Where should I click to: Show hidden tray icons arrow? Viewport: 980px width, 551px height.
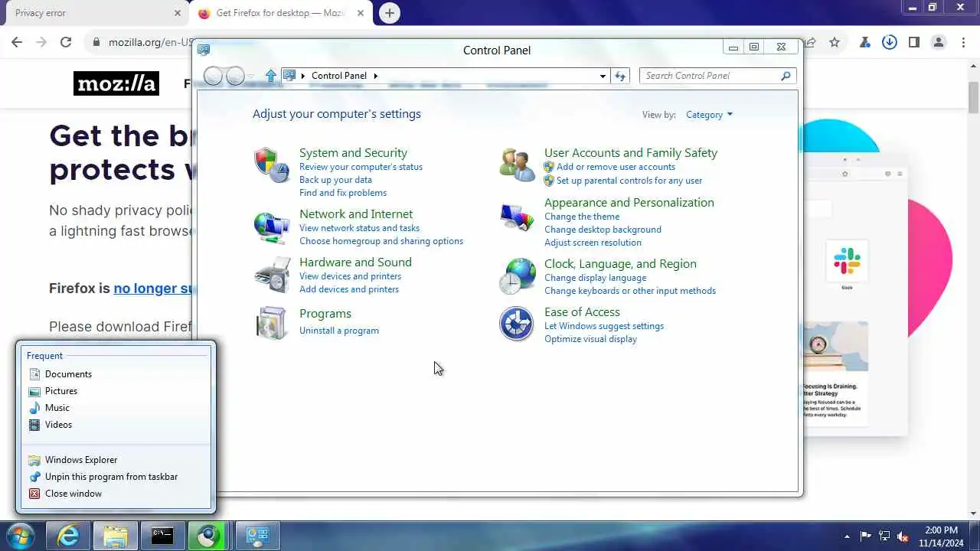[x=847, y=536]
